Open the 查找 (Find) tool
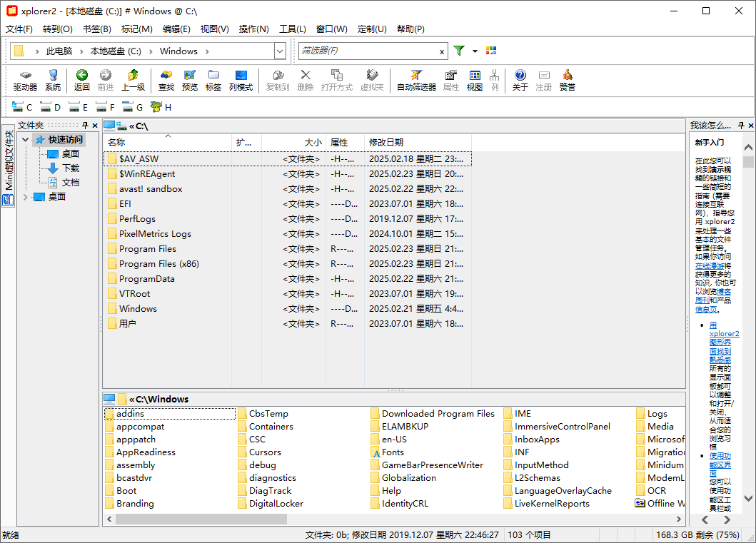 pos(166,80)
